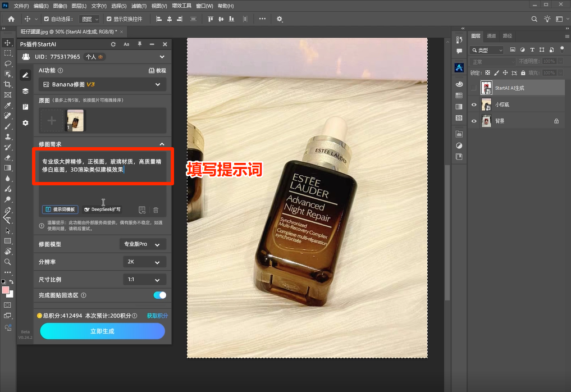Open the 修图模型 专业版Pro dropdown
Screen dimensions: 571x392
[x=143, y=244]
